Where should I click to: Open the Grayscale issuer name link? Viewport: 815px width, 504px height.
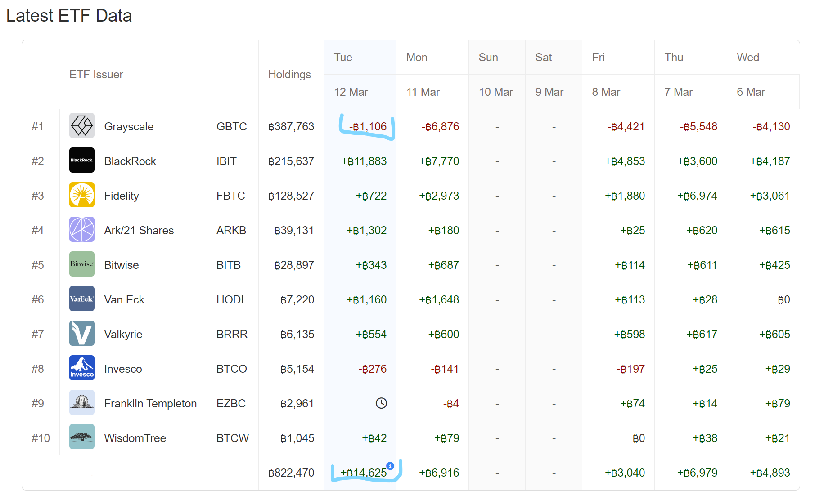tap(129, 127)
